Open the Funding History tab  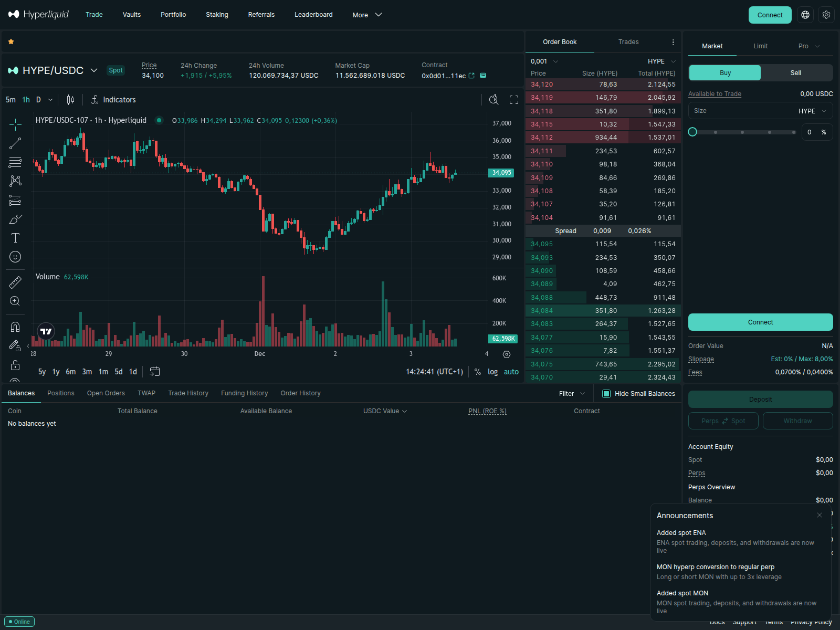(x=244, y=393)
